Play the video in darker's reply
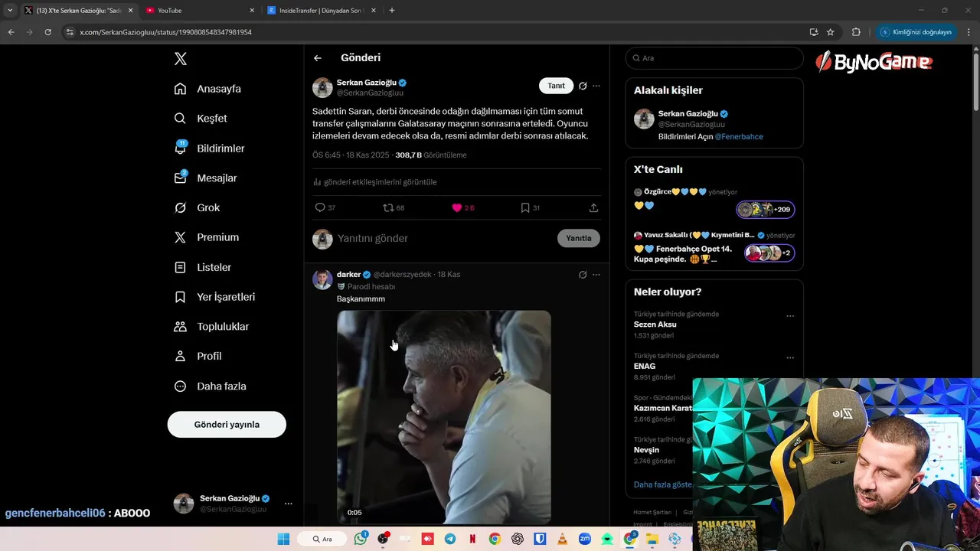The height and width of the screenshot is (551, 980). pyautogui.click(x=444, y=417)
